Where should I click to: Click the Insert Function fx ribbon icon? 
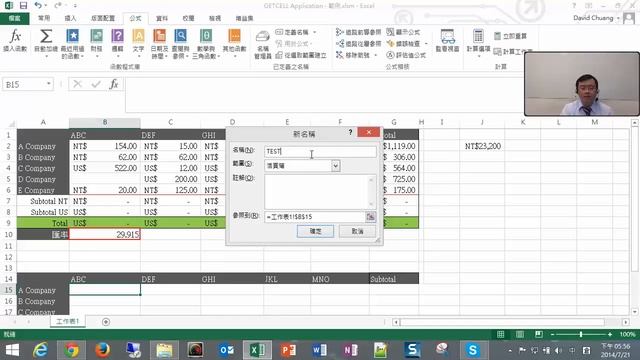pyautogui.click(x=15, y=37)
